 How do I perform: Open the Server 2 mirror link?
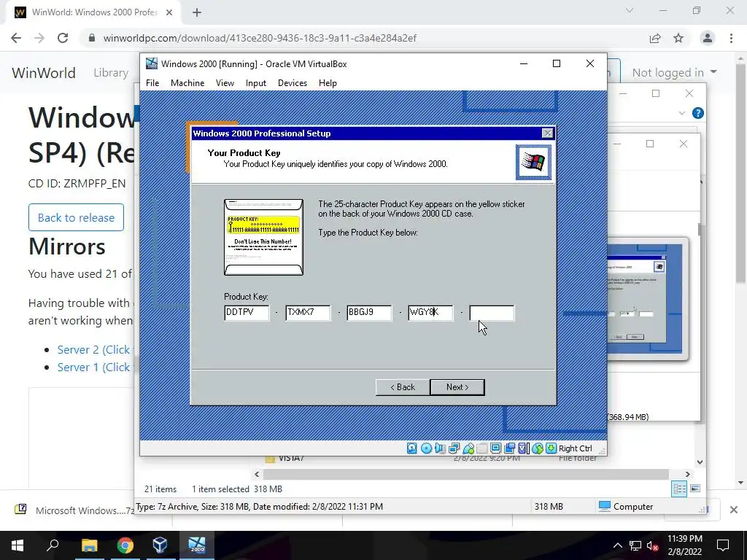pos(95,349)
